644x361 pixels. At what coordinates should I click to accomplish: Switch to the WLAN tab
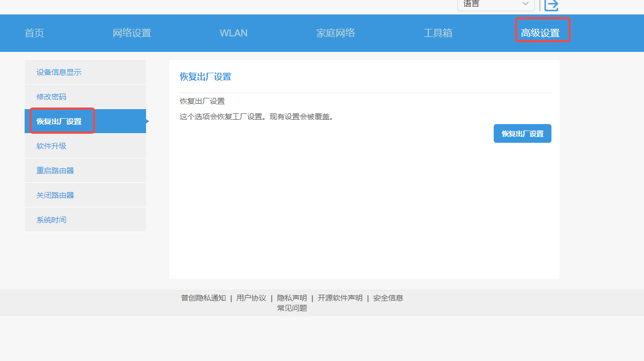(x=233, y=33)
